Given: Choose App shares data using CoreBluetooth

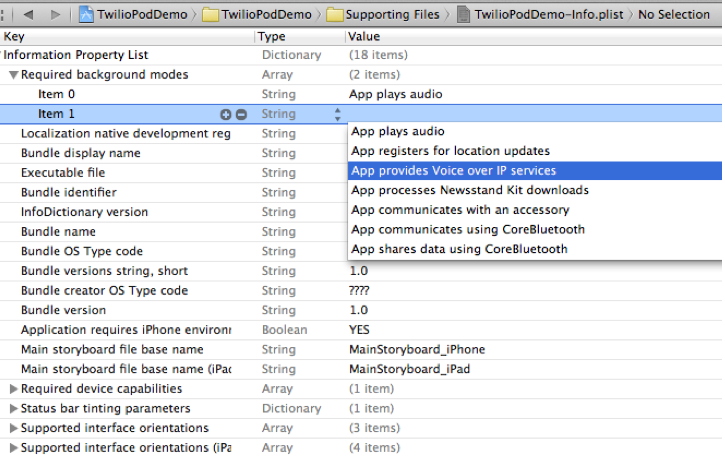Looking at the screenshot, I should pos(535,249).
